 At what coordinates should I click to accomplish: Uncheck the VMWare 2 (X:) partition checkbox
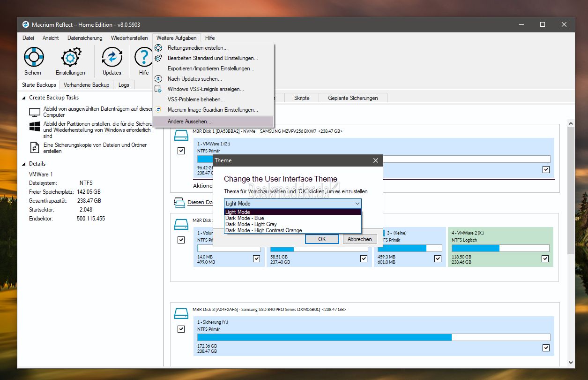tap(545, 258)
